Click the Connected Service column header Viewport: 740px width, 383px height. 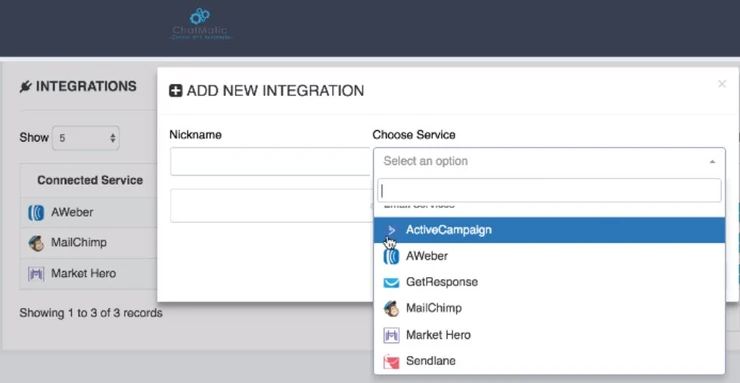point(90,180)
